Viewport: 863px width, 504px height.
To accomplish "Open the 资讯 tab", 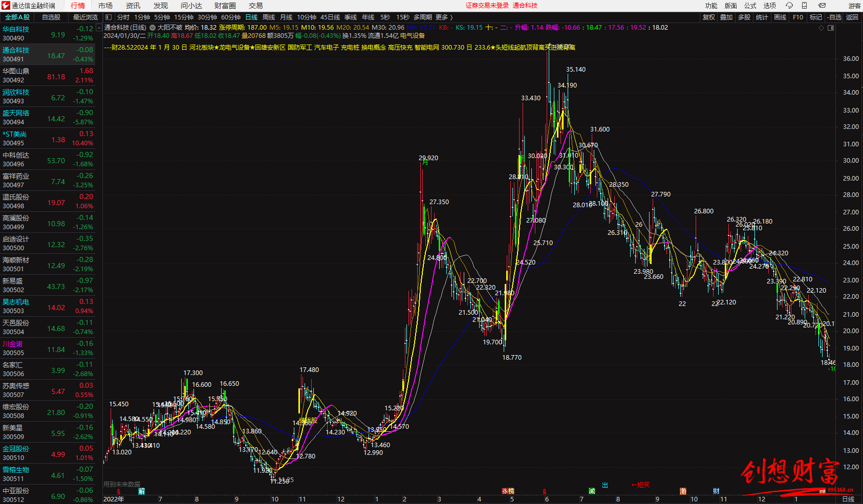I will coord(133,6).
